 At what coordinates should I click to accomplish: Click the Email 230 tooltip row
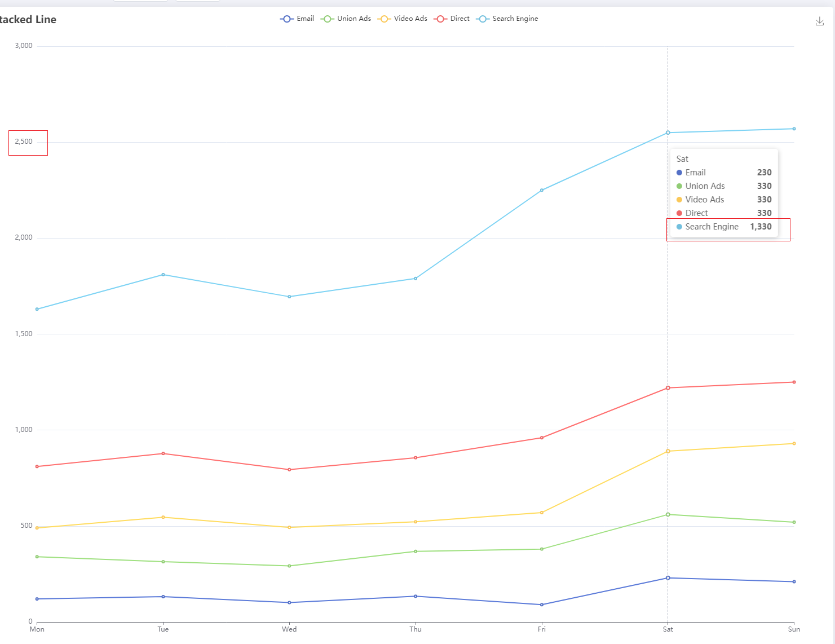click(724, 173)
